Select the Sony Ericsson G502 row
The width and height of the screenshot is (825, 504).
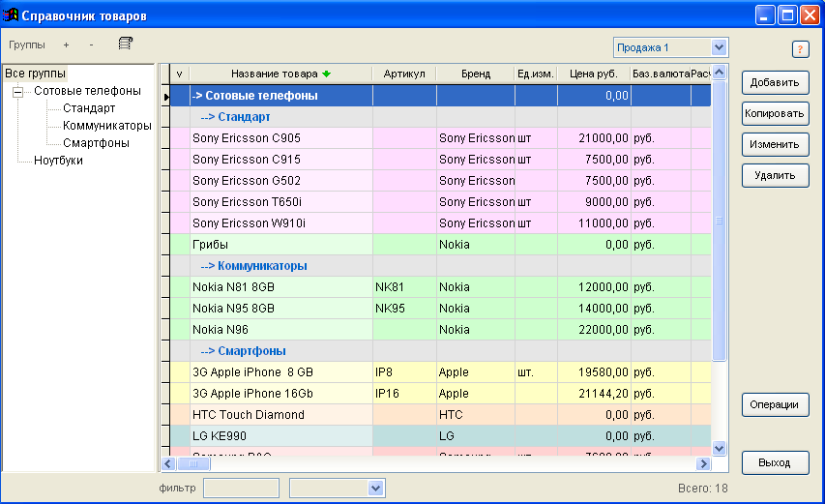(x=440, y=181)
